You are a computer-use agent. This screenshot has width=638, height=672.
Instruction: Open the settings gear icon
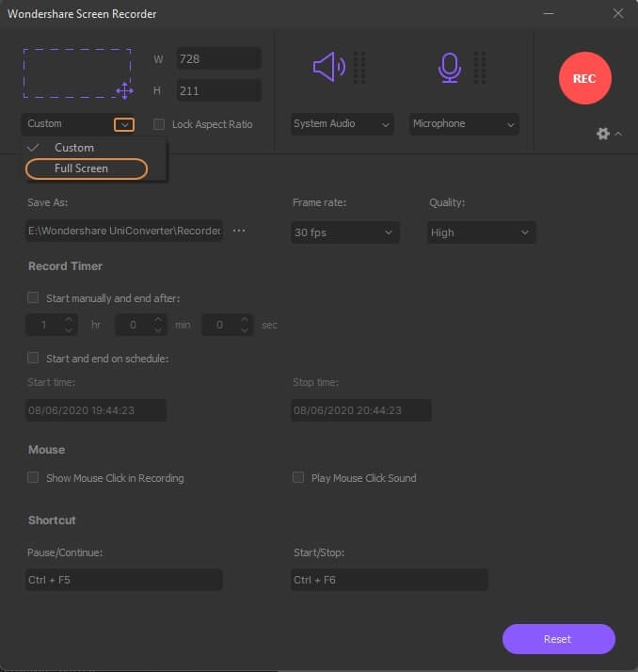point(603,134)
